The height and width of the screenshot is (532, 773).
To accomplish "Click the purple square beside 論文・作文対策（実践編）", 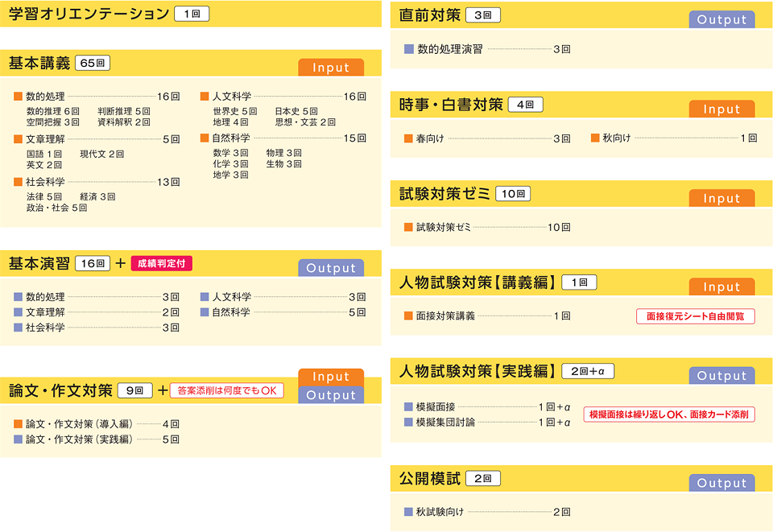I will coord(19,439).
